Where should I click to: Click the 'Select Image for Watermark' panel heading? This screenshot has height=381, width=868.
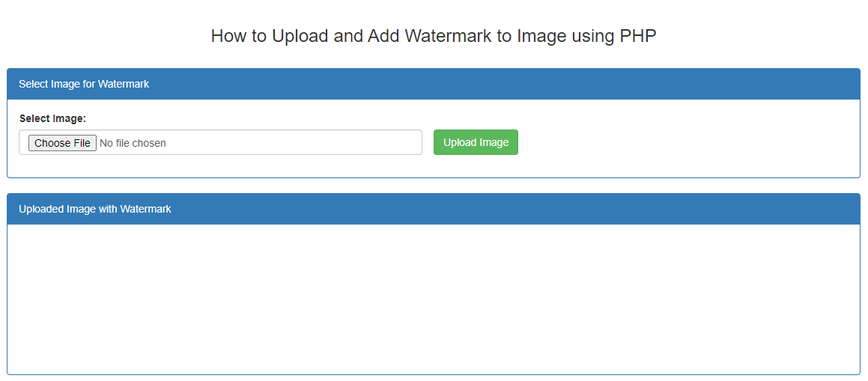pyautogui.click(x=84, y=84)
